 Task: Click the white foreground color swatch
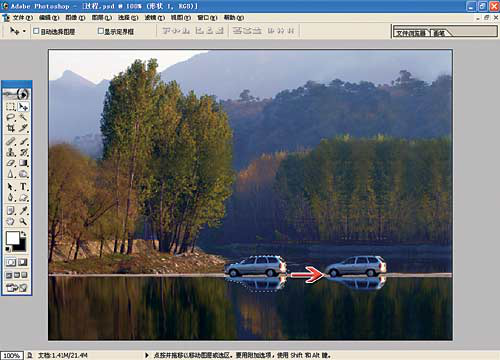pyautogui.click(x=13, y=238)
